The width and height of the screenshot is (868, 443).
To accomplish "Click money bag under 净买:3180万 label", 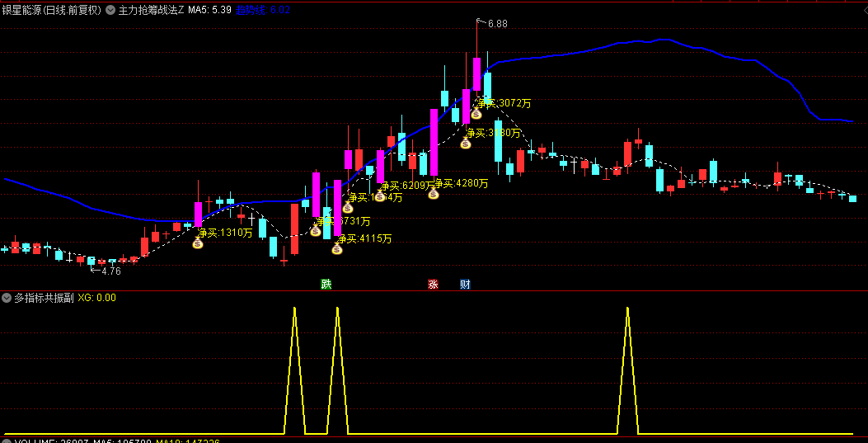I will point(466,144).
